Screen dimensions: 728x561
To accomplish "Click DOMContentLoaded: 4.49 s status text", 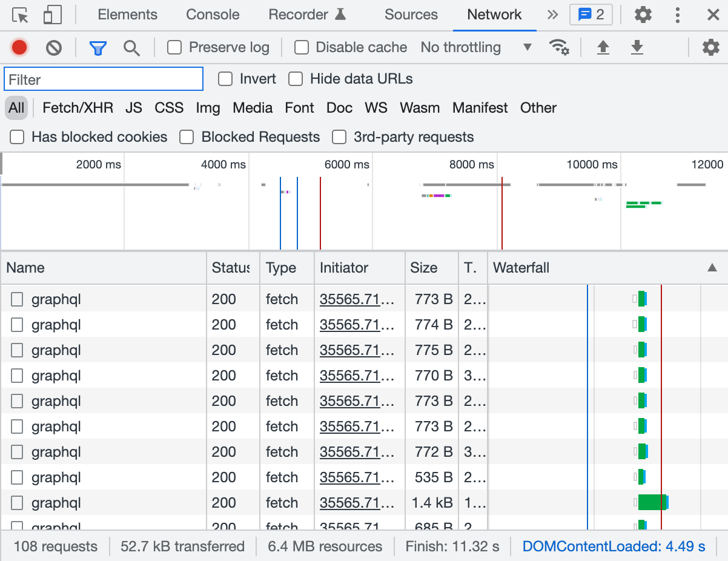I will click(614, 546).
